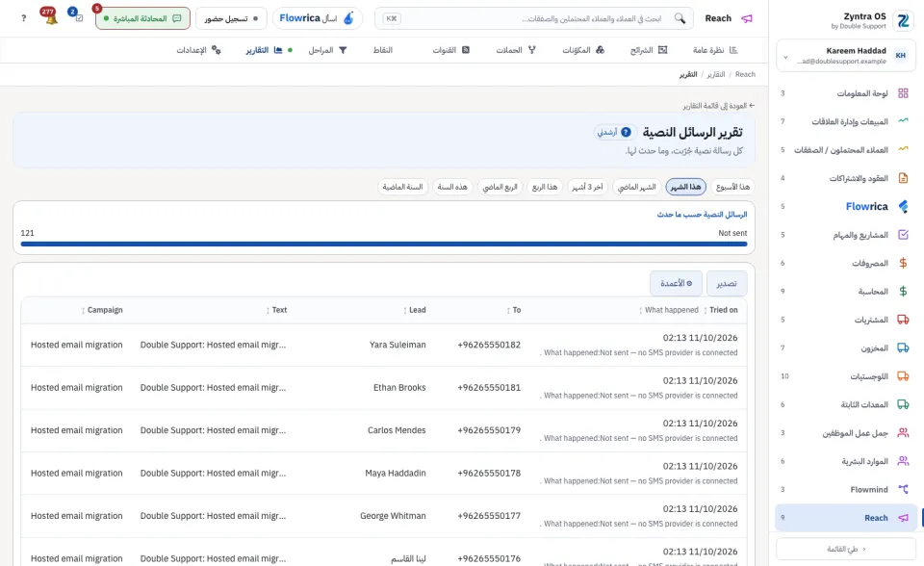Select هذا الشهر date range

coord(686,187)
